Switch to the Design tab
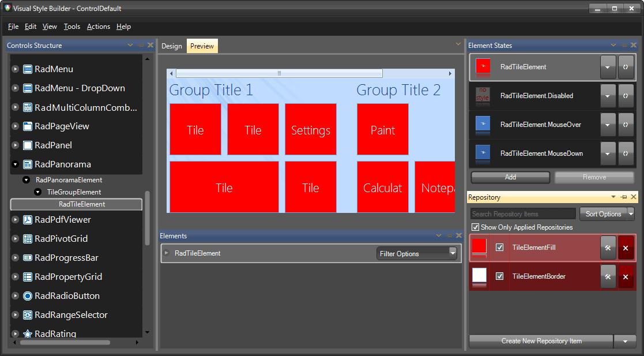The height and width of the screenshot is (356, 644). (x=172, y=46)
